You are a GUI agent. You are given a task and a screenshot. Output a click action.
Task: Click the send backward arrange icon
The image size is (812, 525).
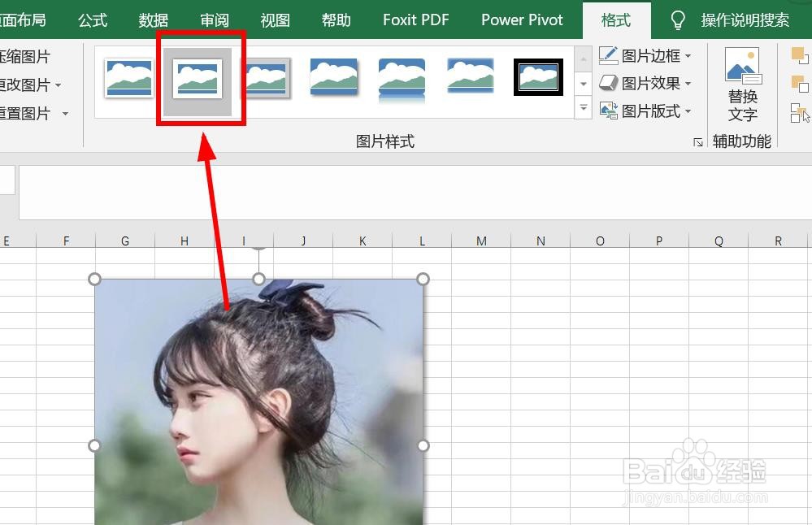click(x=800, y=84)
